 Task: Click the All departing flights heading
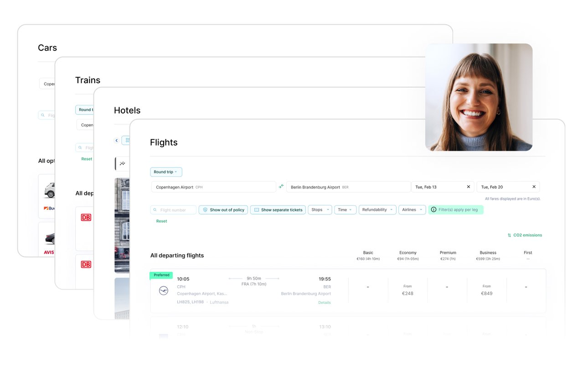177,256
